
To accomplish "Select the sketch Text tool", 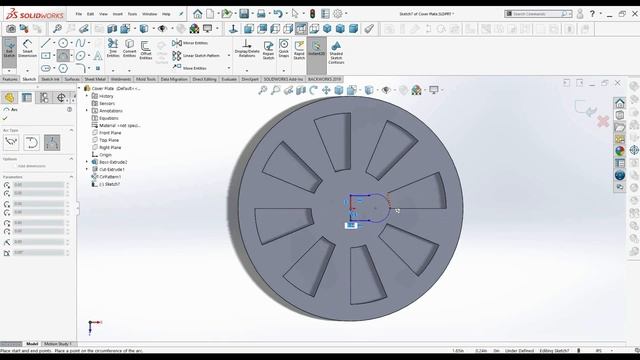I will (98, 56).
